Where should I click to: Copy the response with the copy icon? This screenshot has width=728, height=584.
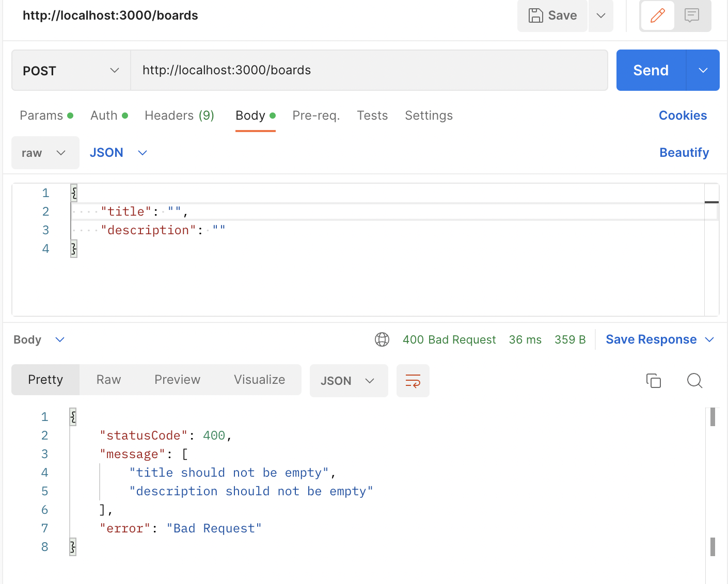point(654,381)
